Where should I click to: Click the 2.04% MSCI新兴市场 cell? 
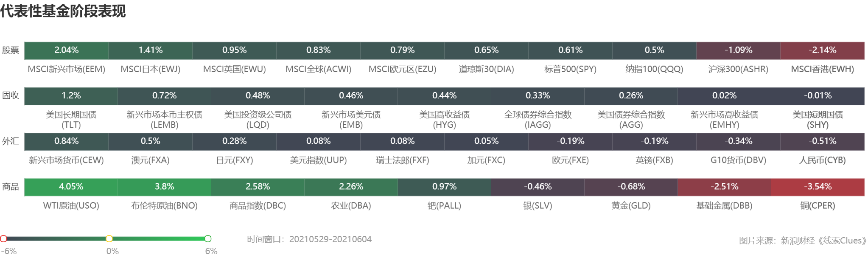coord(67,50)
